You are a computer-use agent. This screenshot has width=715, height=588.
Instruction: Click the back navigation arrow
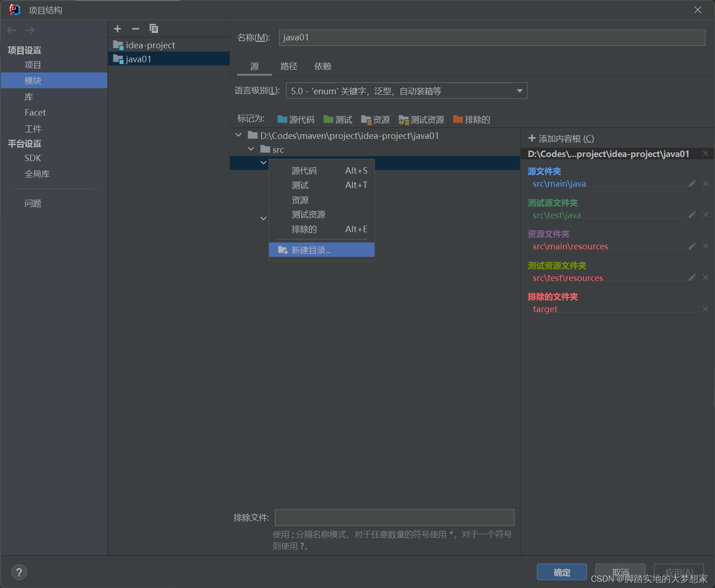(x=12, y=30)
